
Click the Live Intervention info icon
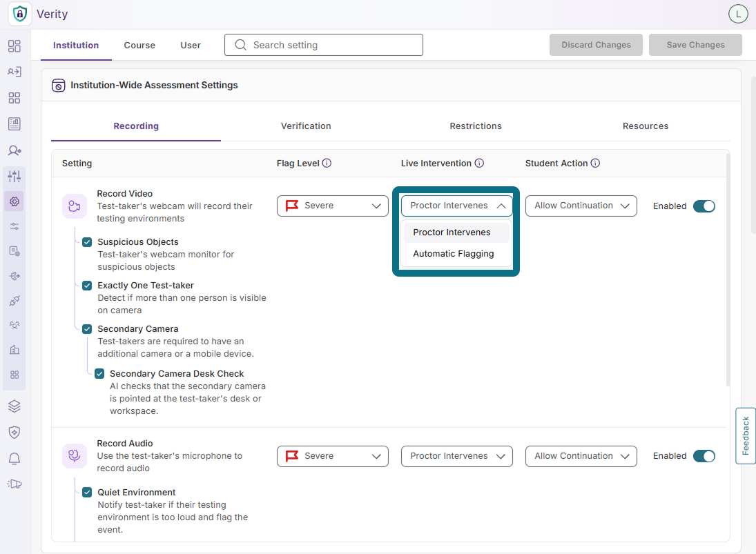pos(479,164)
